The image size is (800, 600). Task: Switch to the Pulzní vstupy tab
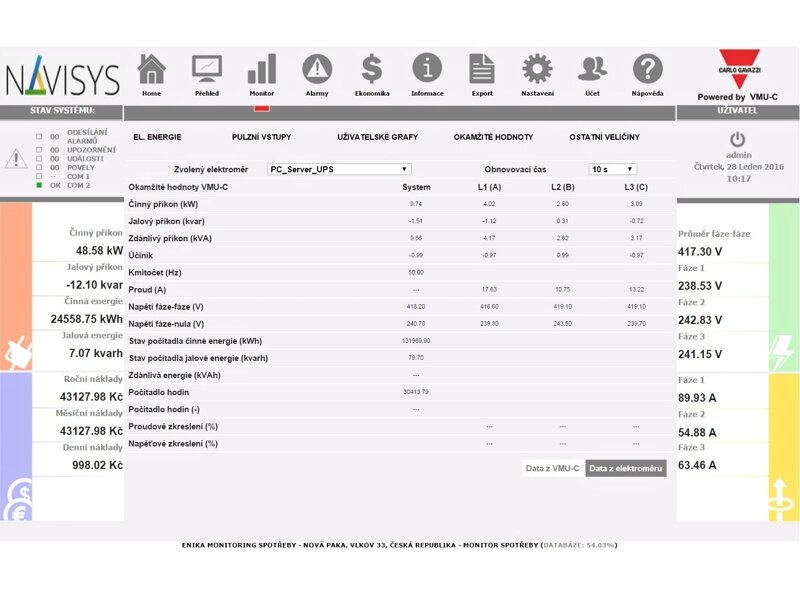261,137
